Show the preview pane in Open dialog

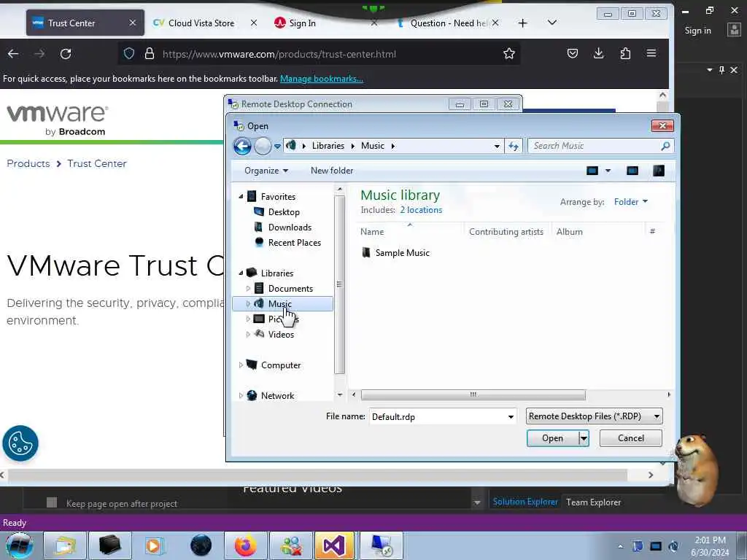(x=632, y=171)
